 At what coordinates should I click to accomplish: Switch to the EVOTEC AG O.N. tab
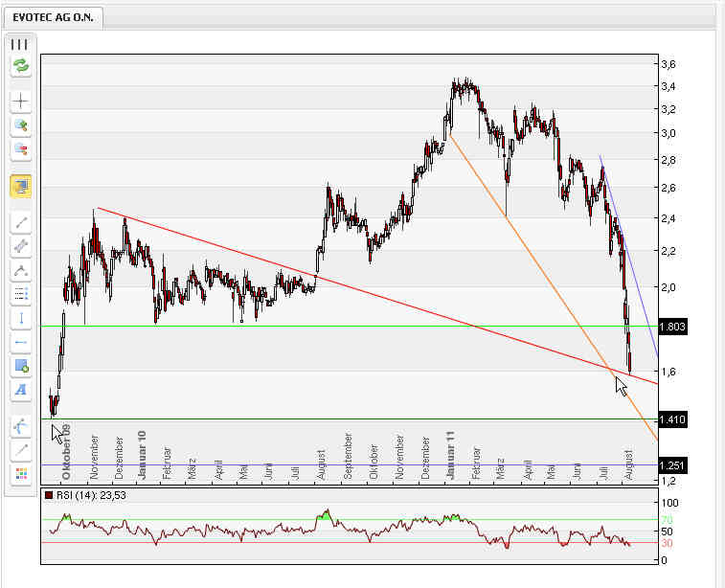point(53,18)
